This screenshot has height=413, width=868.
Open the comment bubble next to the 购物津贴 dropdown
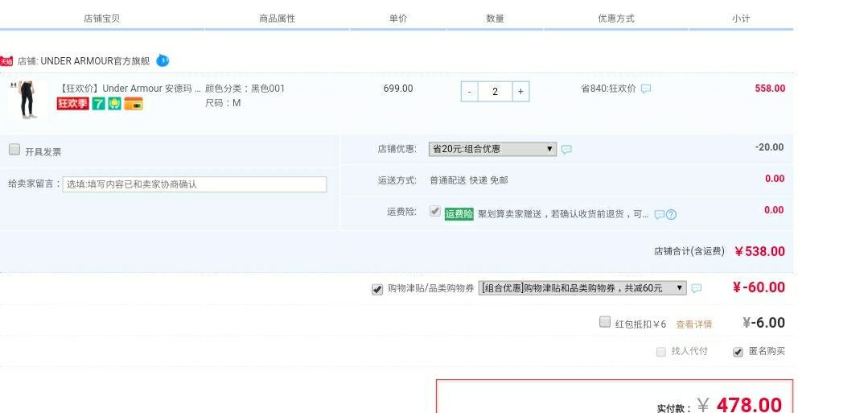pyautogui.click(x=697, y=288)
